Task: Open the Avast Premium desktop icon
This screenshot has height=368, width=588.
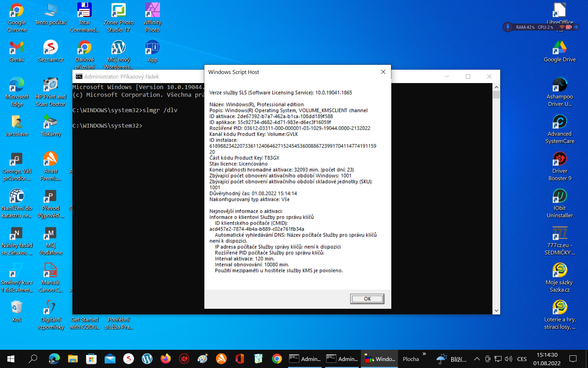Action: (x=51, y=166)
